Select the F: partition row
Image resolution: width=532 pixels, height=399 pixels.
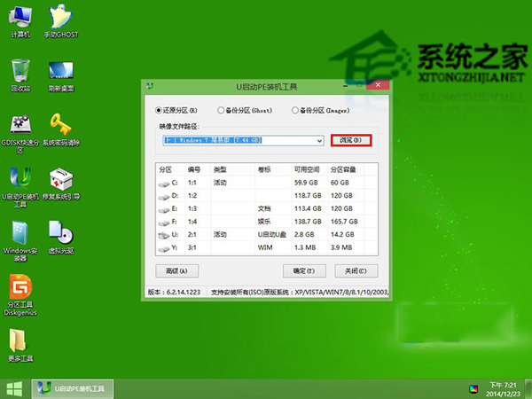coord(267,221)
